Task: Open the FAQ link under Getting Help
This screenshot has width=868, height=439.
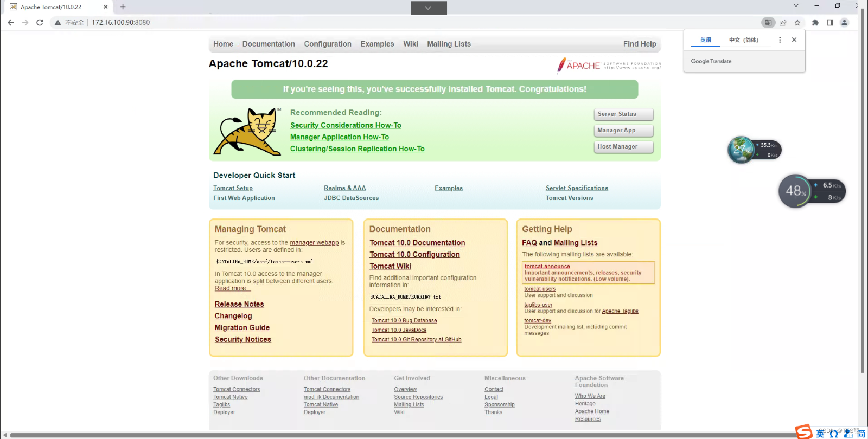Action: 529,243
